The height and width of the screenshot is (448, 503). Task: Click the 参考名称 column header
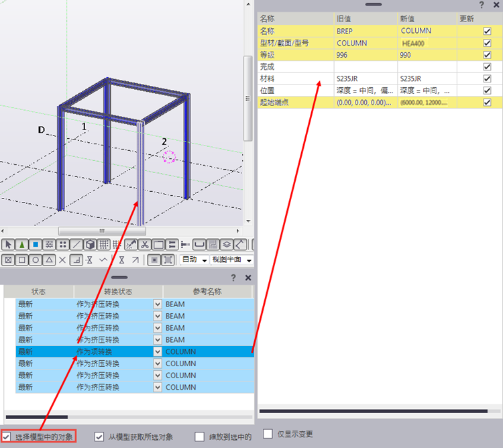(x=207, y=292)
